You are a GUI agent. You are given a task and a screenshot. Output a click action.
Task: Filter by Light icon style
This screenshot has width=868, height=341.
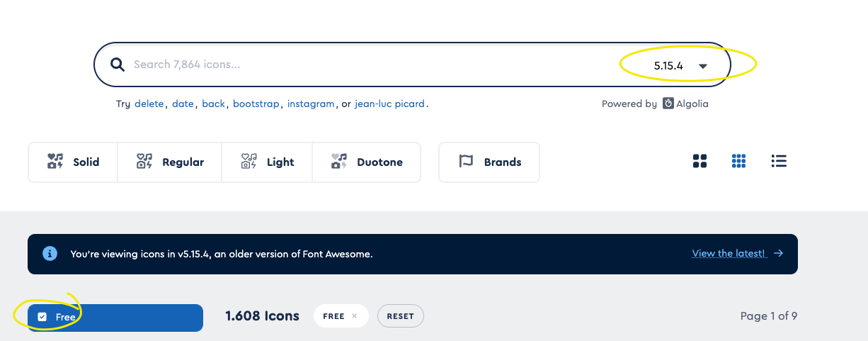267,162
